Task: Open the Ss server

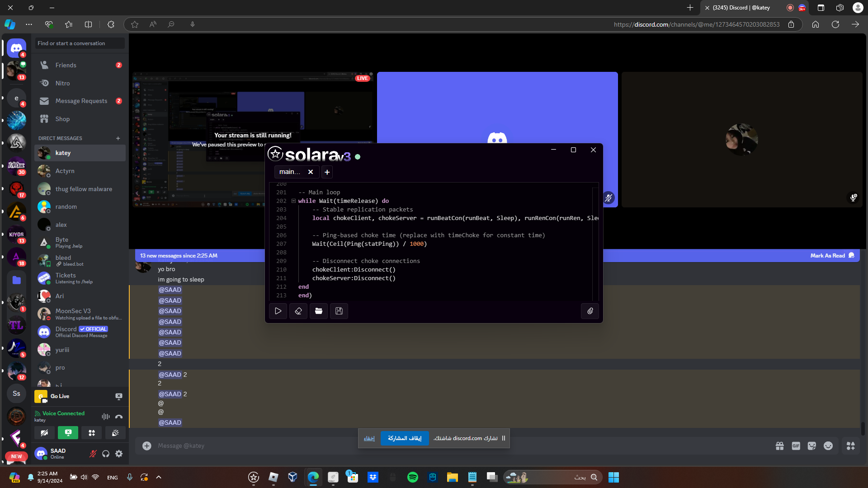Action: click(17, 394)
